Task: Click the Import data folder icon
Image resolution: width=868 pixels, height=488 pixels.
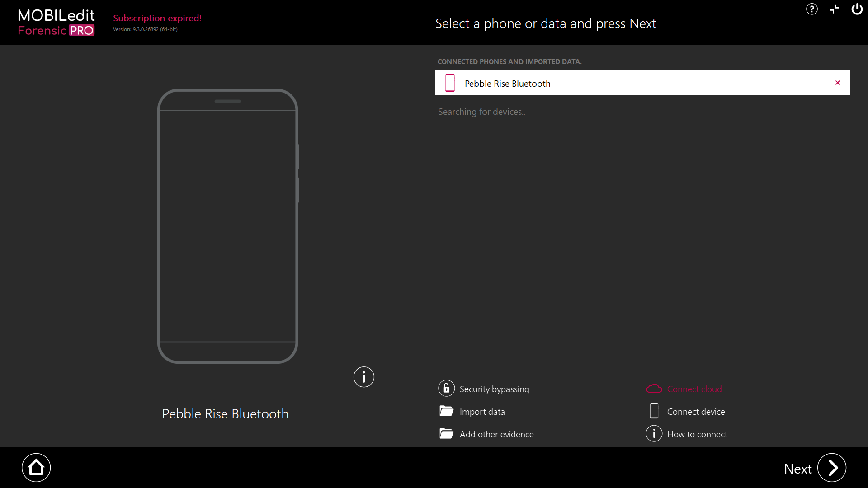Action: point(446,411)
